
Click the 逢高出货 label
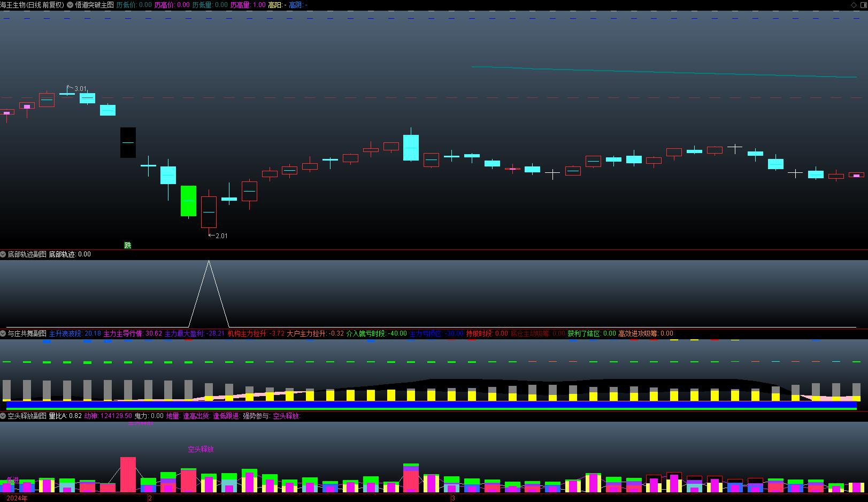[197, 416]
